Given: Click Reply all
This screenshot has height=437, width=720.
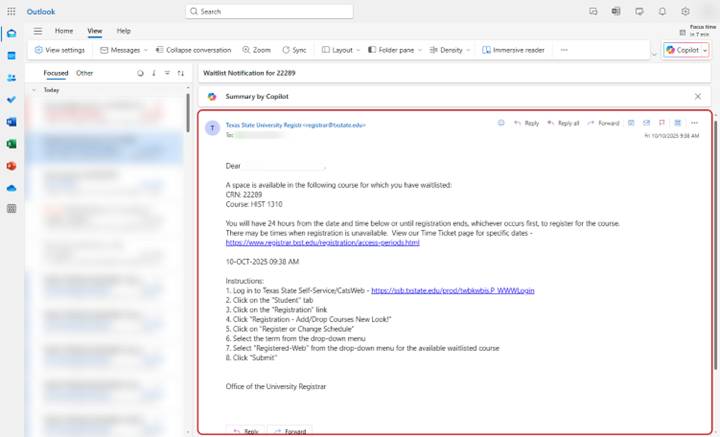Looking at the screenshot, I should pos(563,123).
